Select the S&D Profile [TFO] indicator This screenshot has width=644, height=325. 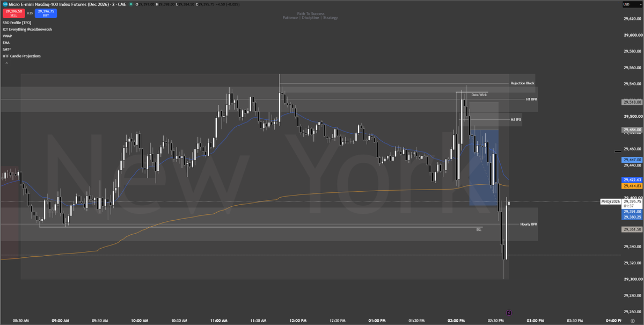(16, 23)
